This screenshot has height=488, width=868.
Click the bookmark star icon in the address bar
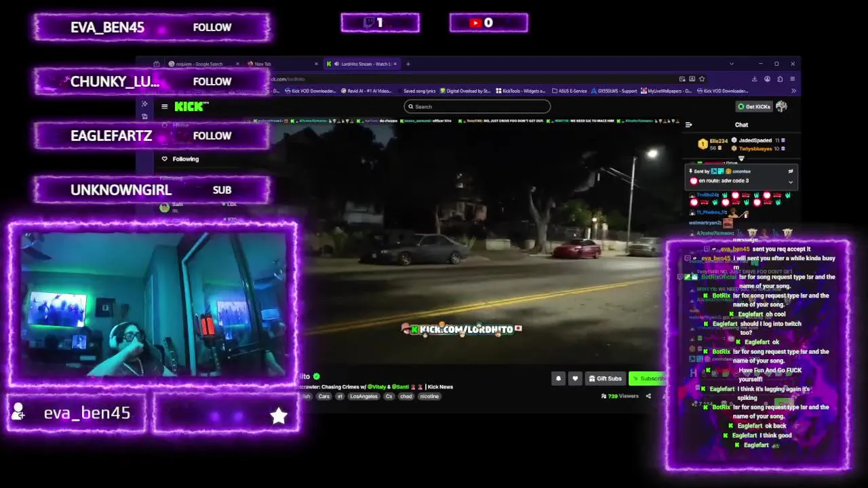click(702, 79)
